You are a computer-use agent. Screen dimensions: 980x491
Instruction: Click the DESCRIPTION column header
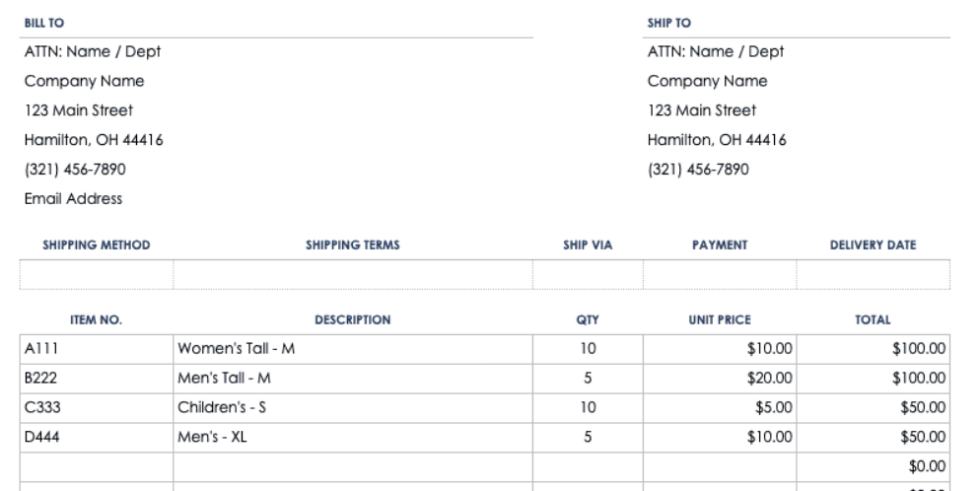[x=352, y=319]
